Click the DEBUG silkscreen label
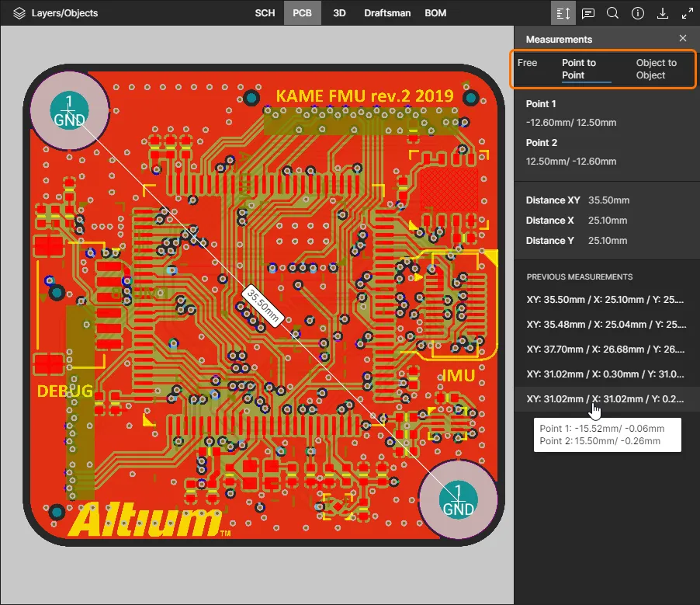The height and width of the screenshot is (605, 700). point(64,391)
